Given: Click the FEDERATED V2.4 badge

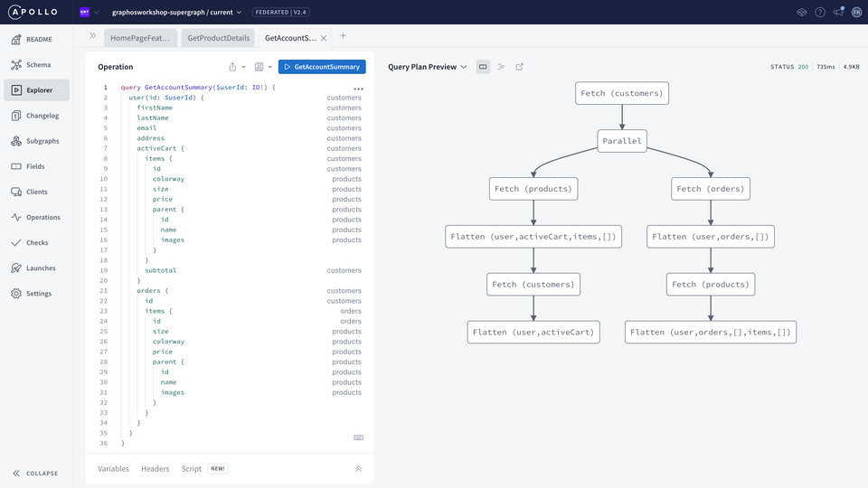Looking at the screenshot, I should click(x=280, y=12).
